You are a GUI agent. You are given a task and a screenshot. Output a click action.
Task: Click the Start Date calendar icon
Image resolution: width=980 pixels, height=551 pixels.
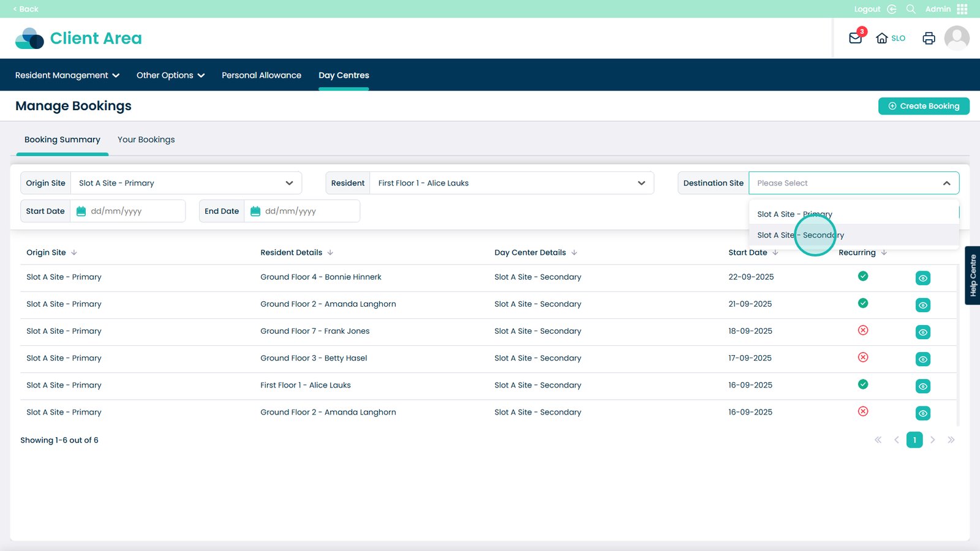click(x=81, y=211)
